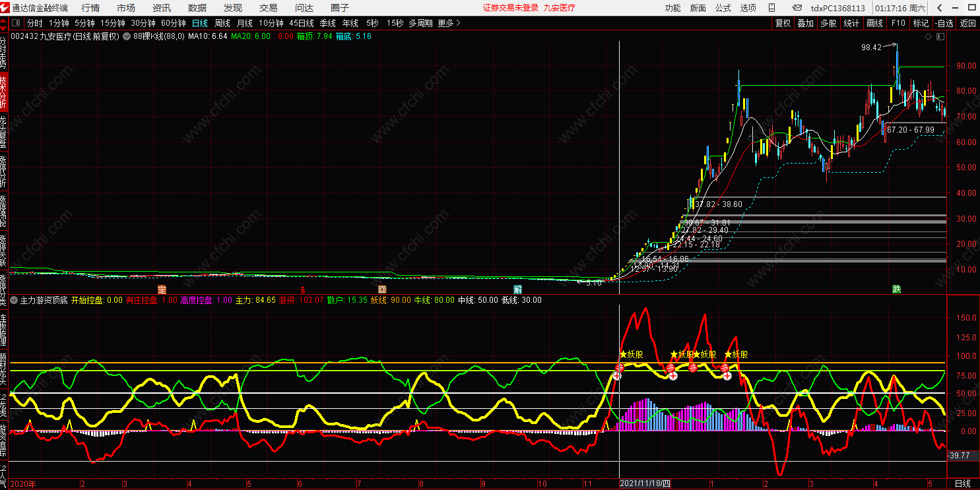Open F10 company info
The image size is (980, 490).
click(898, 23)
